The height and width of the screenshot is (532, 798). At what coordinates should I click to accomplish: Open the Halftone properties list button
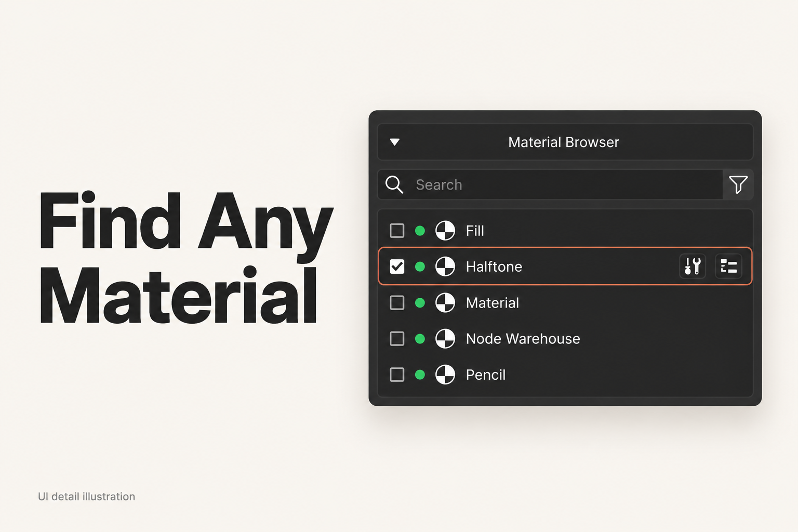click(x=728, y=267)
